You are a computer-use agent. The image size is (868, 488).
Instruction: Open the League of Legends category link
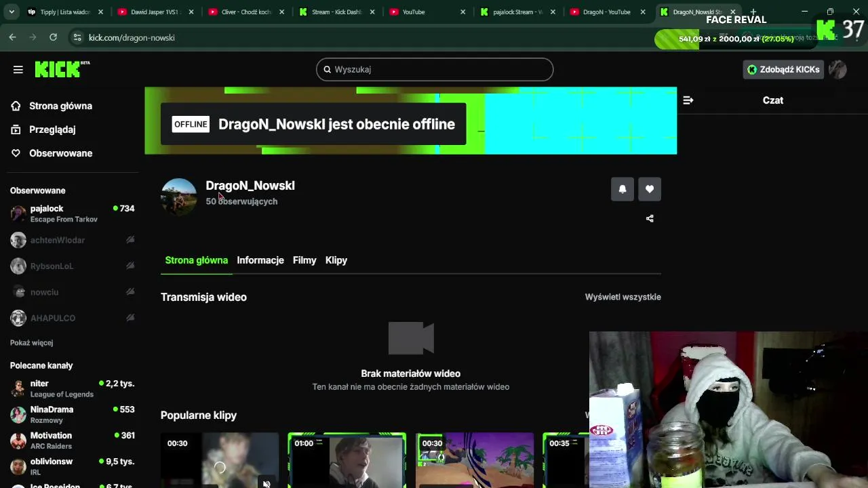(x=62, y=394)
